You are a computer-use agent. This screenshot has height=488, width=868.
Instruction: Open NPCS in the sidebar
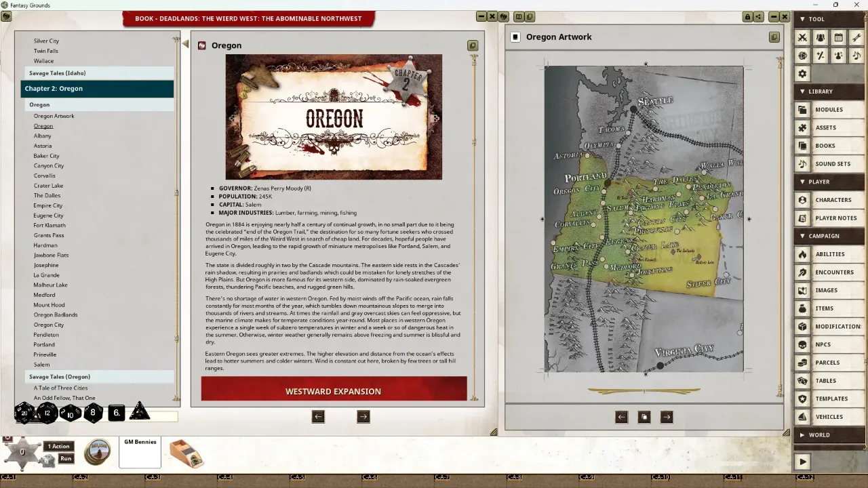pos(829,344)
